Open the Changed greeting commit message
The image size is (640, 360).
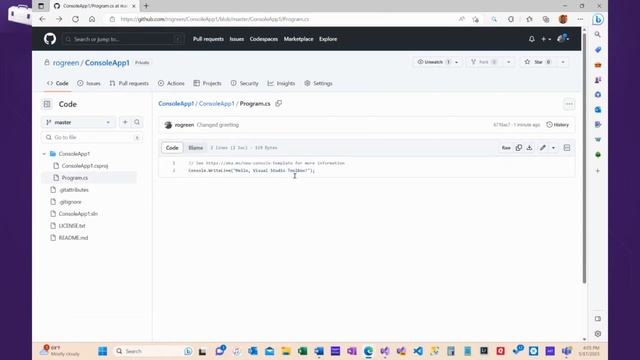[218, 125]
